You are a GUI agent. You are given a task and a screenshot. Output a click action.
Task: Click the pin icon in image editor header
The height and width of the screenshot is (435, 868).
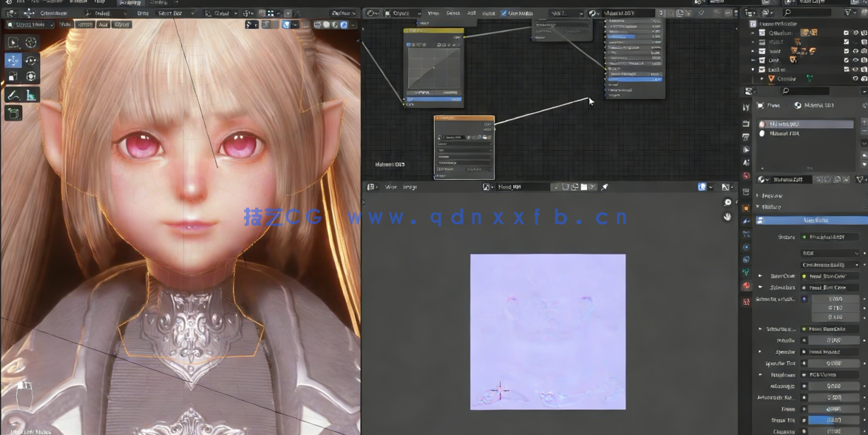(x=604, y=186)
